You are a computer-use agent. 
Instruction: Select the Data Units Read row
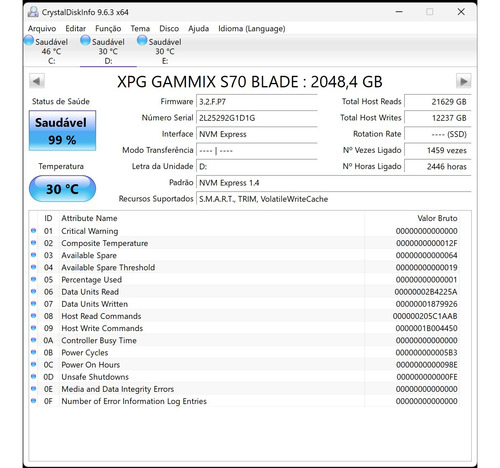click(244, 292)
